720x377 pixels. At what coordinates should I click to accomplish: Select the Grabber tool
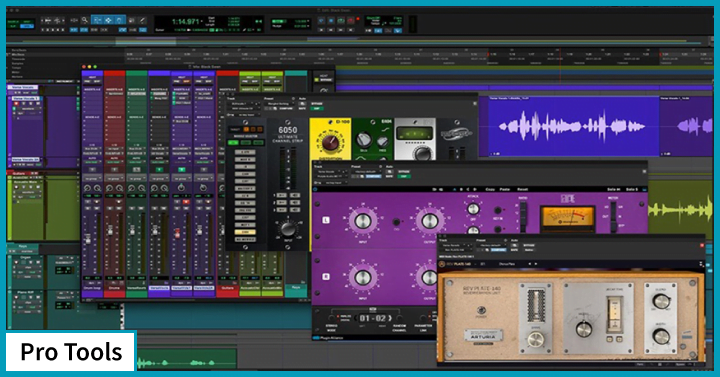pos(119,20)
